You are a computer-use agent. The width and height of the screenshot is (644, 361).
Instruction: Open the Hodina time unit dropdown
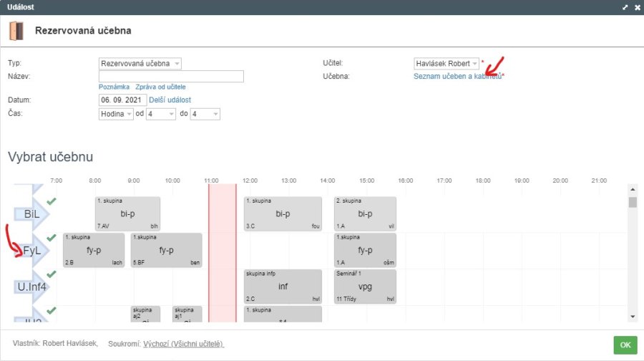tap(116, 114)
